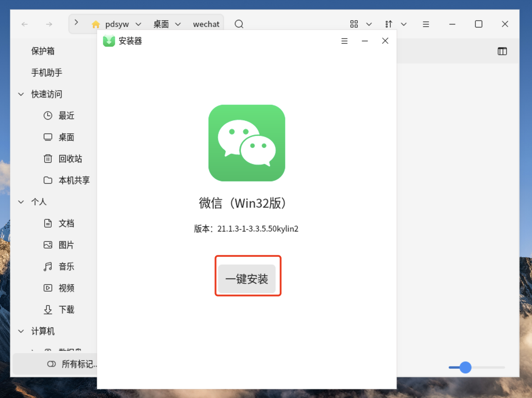Open the dropdown next to pdsyw
This screenshot has width=532, height=398.
point(138,24)
